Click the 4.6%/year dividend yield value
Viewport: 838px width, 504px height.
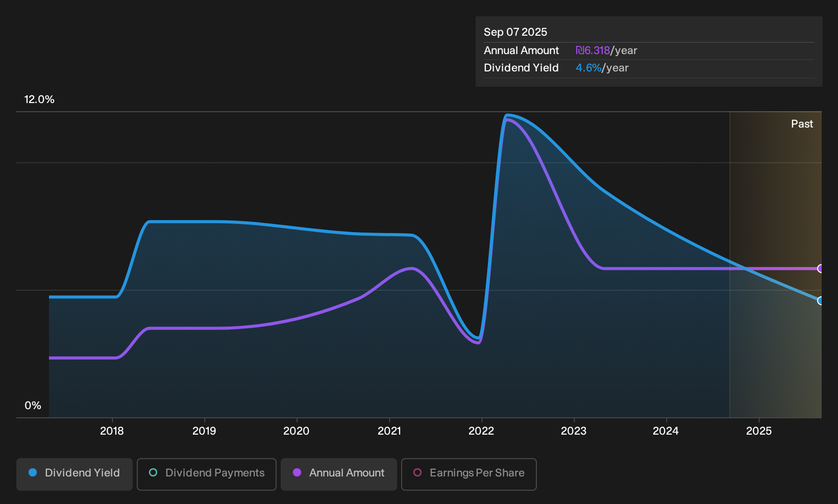tap(602, 68)
